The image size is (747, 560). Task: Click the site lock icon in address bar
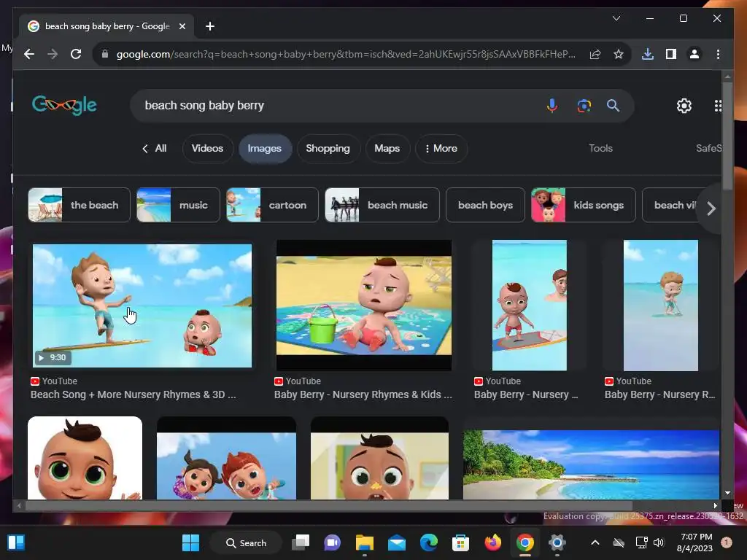tap(105, 54)
